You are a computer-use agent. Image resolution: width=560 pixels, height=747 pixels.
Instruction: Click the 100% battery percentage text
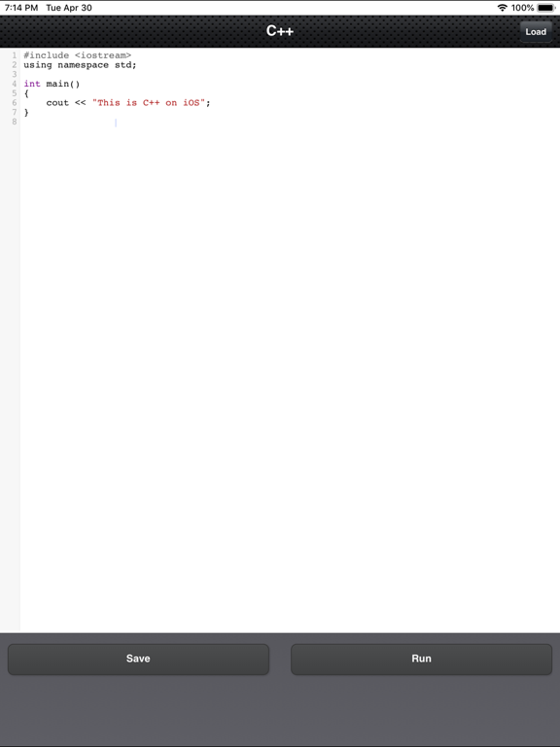point(522,8)
